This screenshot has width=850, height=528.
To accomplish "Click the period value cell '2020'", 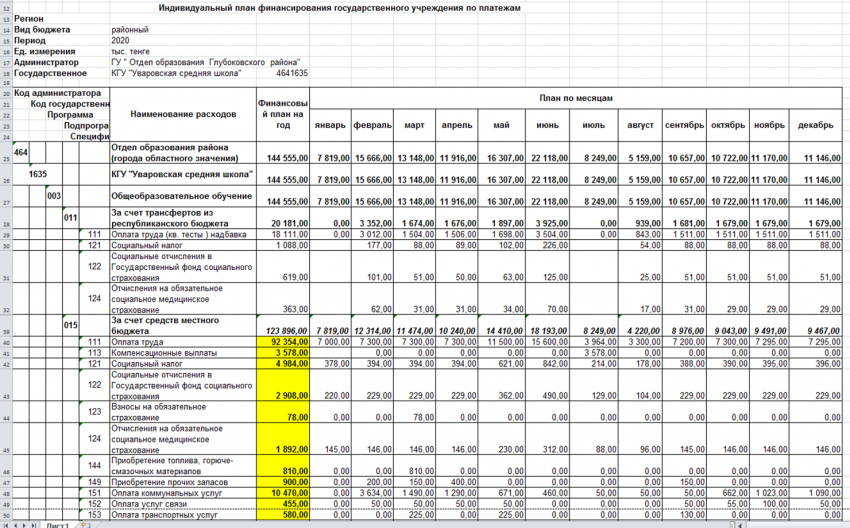I will (x=120, y=40).
